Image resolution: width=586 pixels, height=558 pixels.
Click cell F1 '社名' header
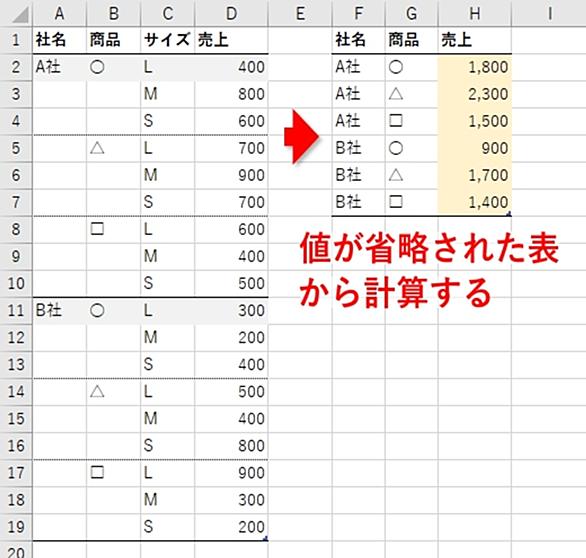358,40
